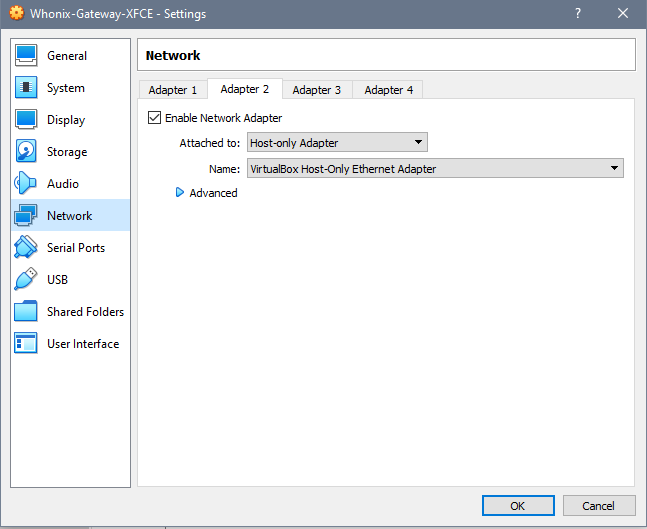This screenshot has height=529, width=647.
Task: Select the Storage disk icon
Action: click(x=27, y=152)
